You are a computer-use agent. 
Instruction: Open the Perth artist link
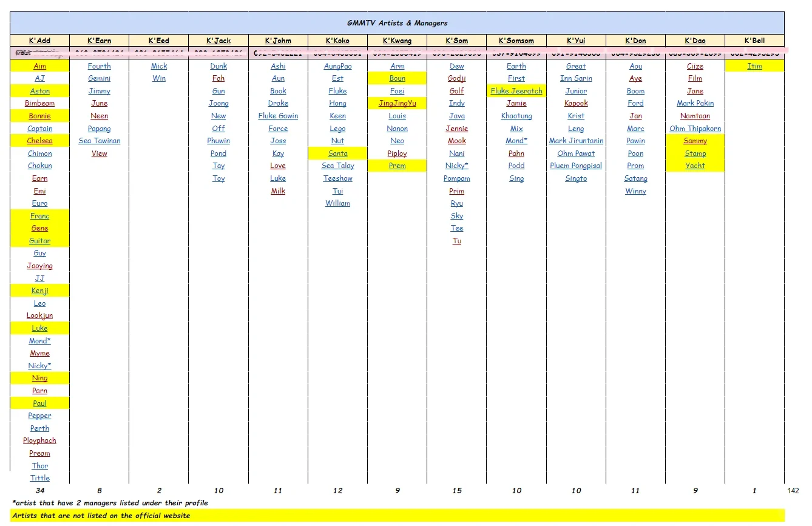pos(39,428)
